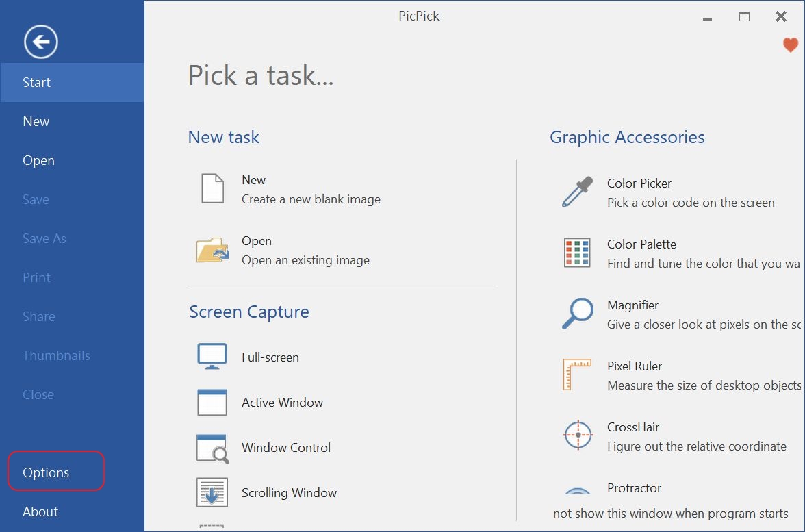The height and width of the screenshot is (532, 805).
Task: Choose Close in the sidebar menu
Action: click(73, 394)
